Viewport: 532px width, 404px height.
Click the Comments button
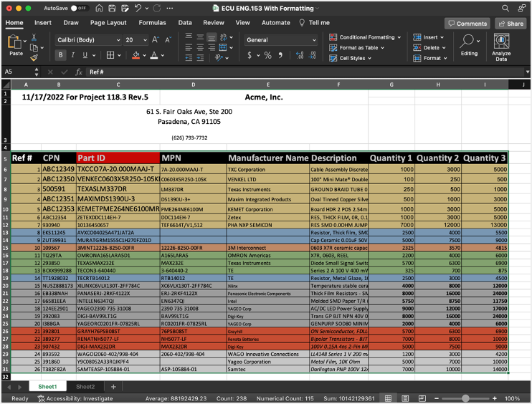tap(467, 24)
